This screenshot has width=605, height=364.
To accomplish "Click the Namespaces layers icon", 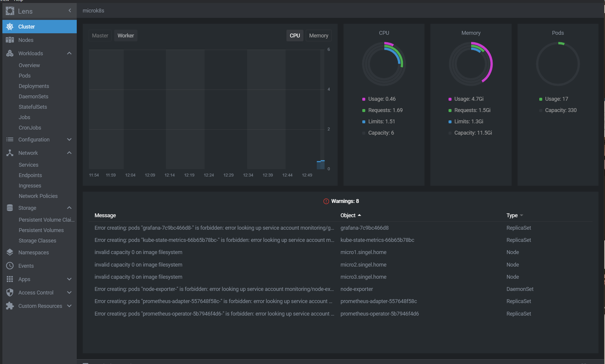I will [x=10, y=252].
